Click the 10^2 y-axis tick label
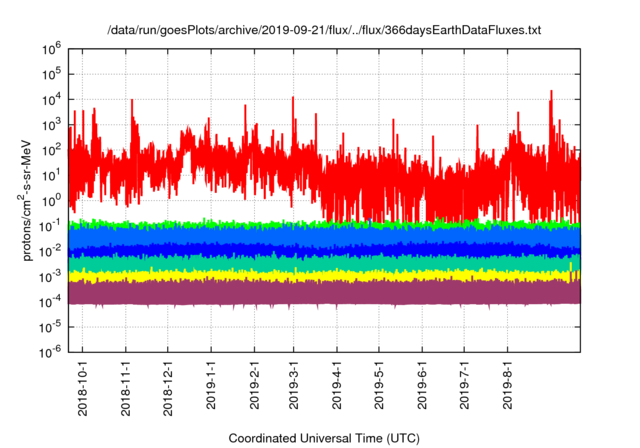This screenshot has width=640, height=448. 51,150
